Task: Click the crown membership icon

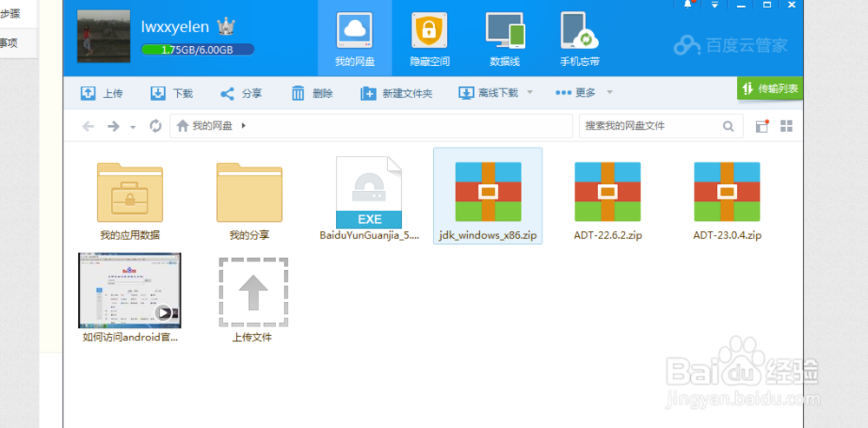Action: 226,26
